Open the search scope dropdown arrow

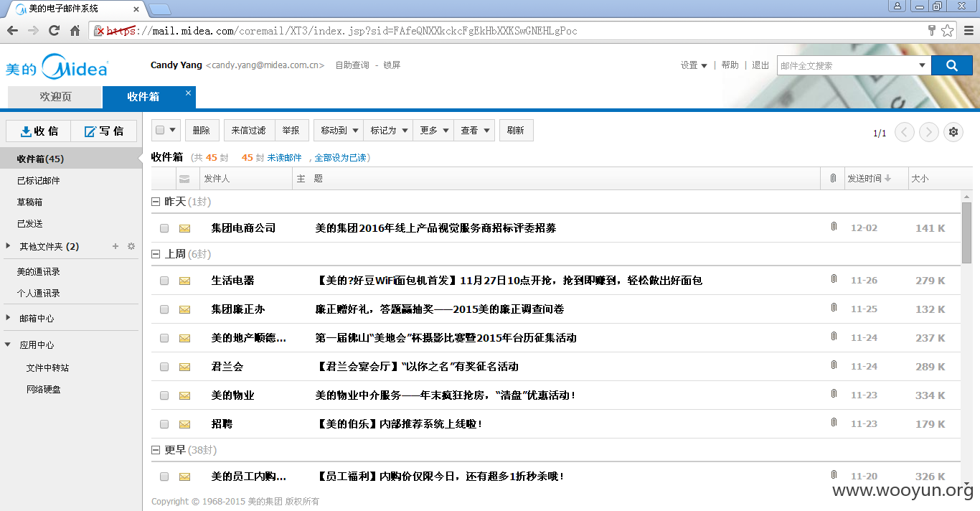922,65
